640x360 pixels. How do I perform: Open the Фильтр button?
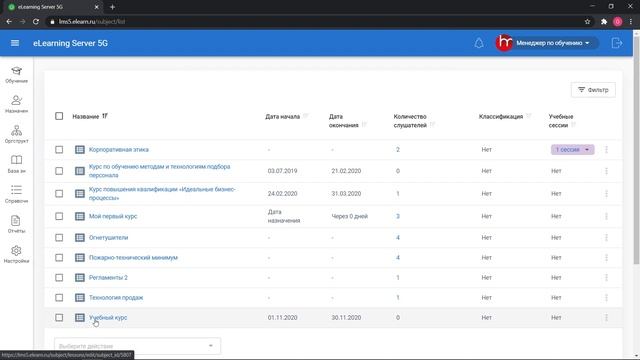coord(593,90)
